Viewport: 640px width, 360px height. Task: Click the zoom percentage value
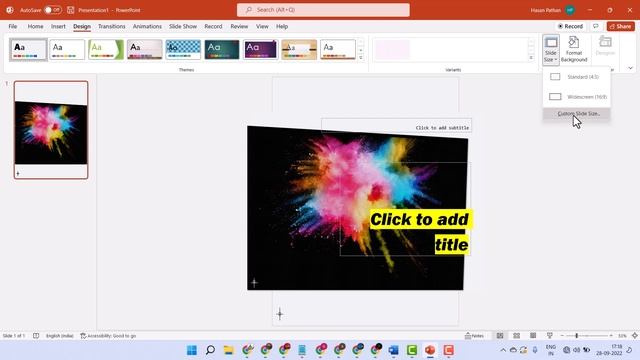pyautogui.click(x=622, y=336)
